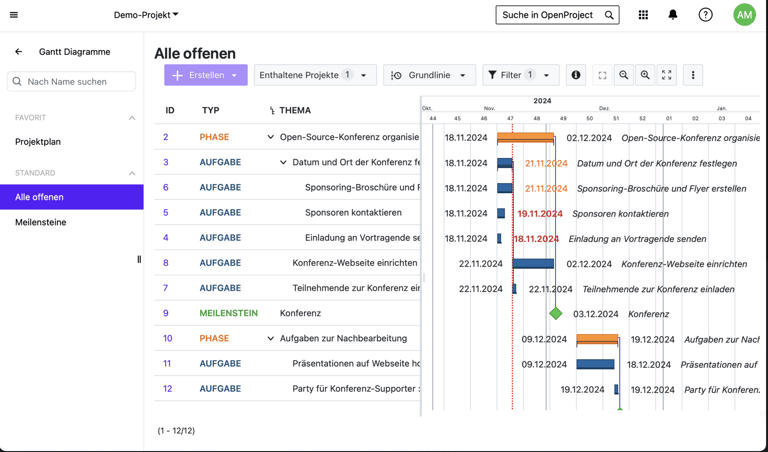Open the more actions menu
This screenshot has height=452, width=768.
[693, 75]
